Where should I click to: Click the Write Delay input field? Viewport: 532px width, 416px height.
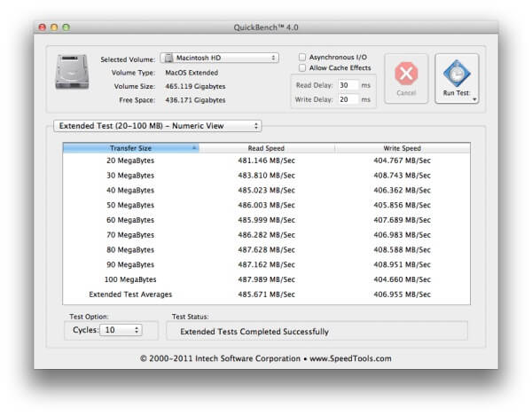tap(348, 99)
